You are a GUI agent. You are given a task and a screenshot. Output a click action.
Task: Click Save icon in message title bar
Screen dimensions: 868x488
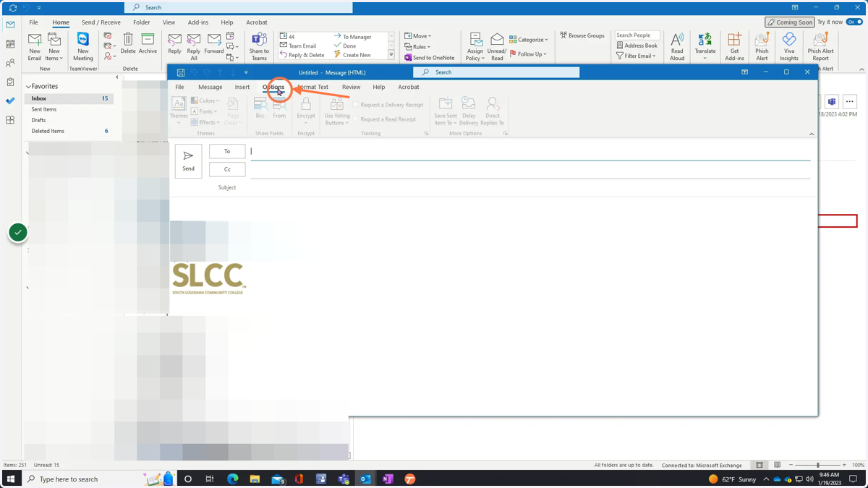click(181, 72)
